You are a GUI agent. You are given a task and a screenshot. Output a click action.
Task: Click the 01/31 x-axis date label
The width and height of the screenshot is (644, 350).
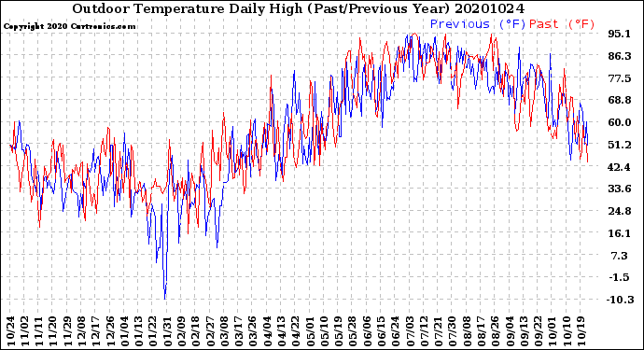[x=166, y=331]
